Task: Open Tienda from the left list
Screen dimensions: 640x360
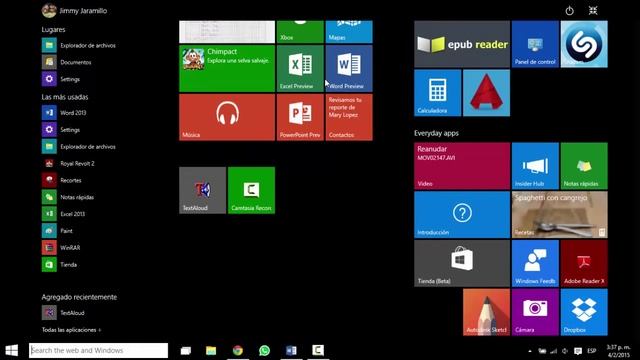Action: tap(60, 264)
